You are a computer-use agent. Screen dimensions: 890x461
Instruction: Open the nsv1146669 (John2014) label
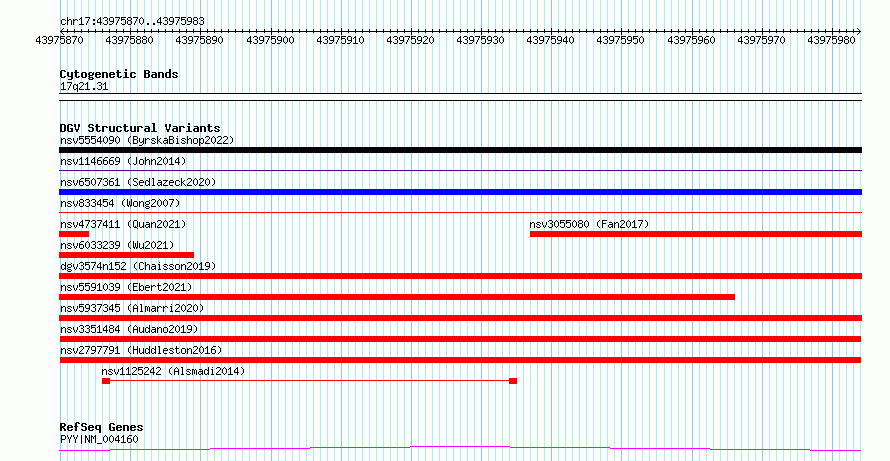click(x=123, y=161)
